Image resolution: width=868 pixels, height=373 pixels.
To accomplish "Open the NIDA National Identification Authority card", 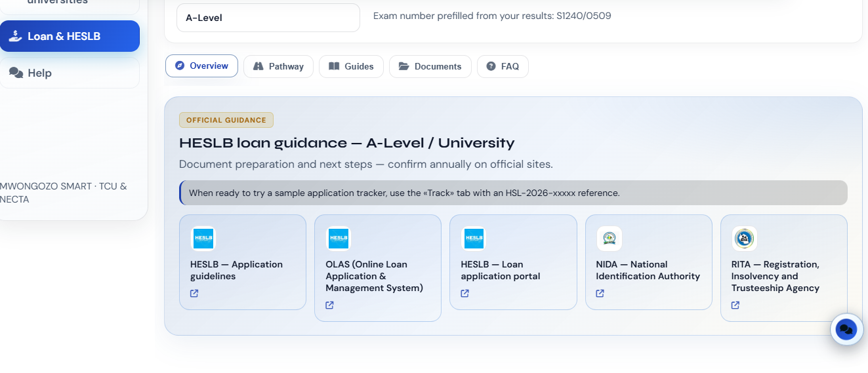I will click(649, 262).
